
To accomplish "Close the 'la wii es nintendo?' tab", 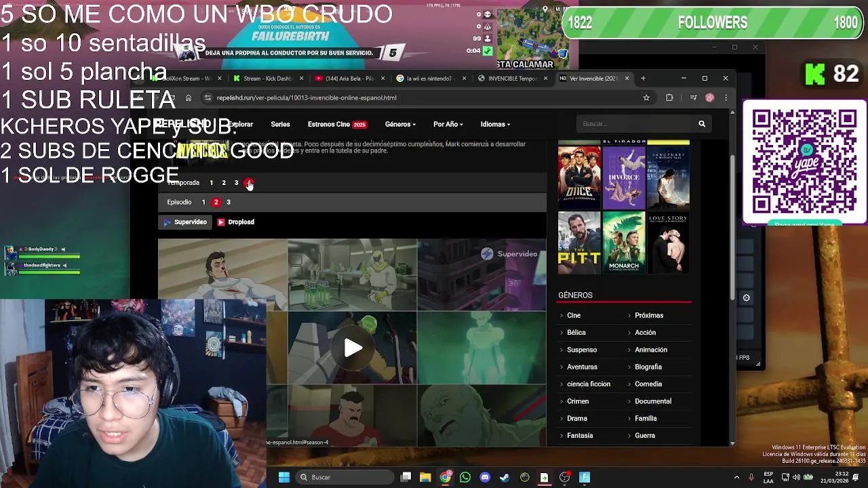I will click(x=464, y=78).
